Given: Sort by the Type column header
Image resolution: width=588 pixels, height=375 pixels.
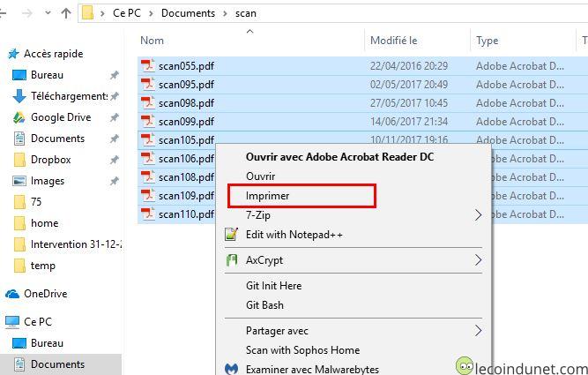Looking at the screenshot, I should pos(488,41).
